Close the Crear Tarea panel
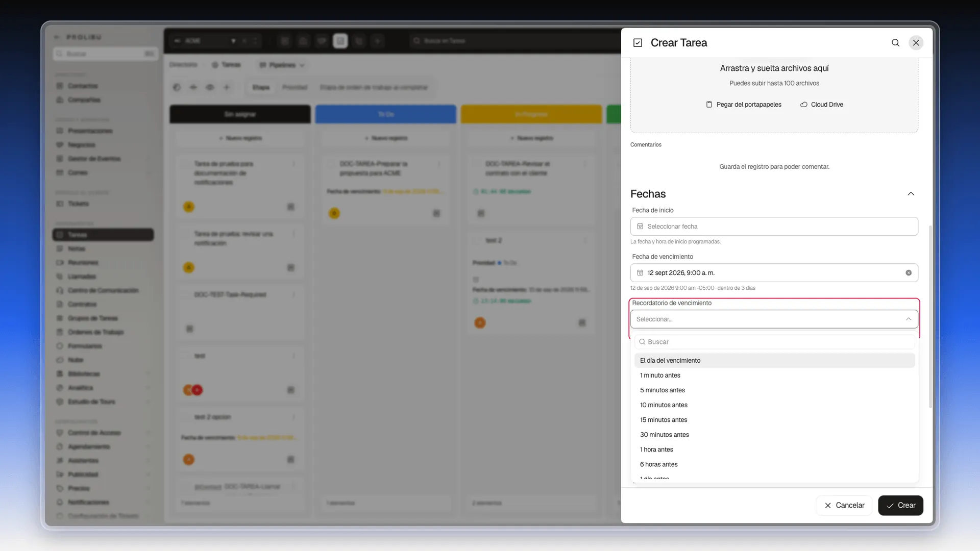Screen dimensions: 980x551 916,43
